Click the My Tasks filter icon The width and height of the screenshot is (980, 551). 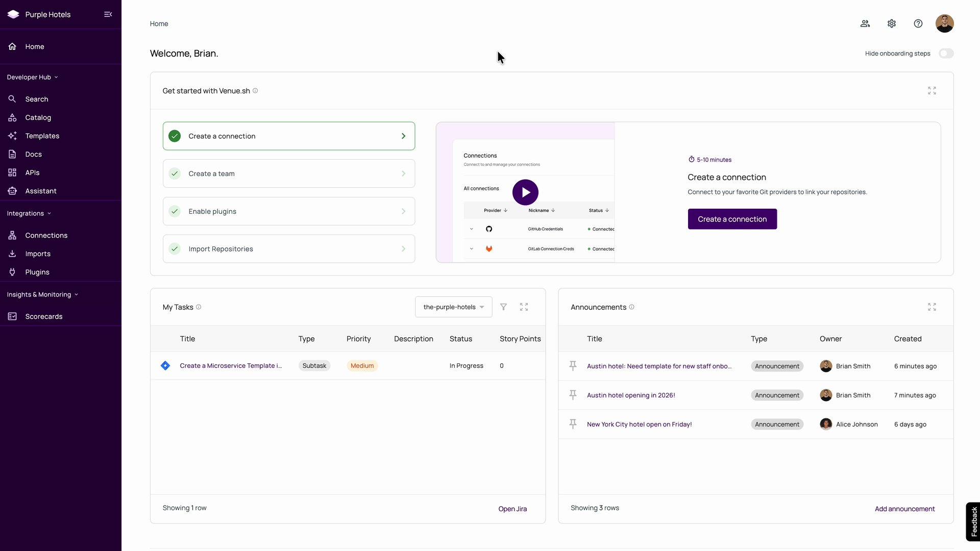(503, 307)
